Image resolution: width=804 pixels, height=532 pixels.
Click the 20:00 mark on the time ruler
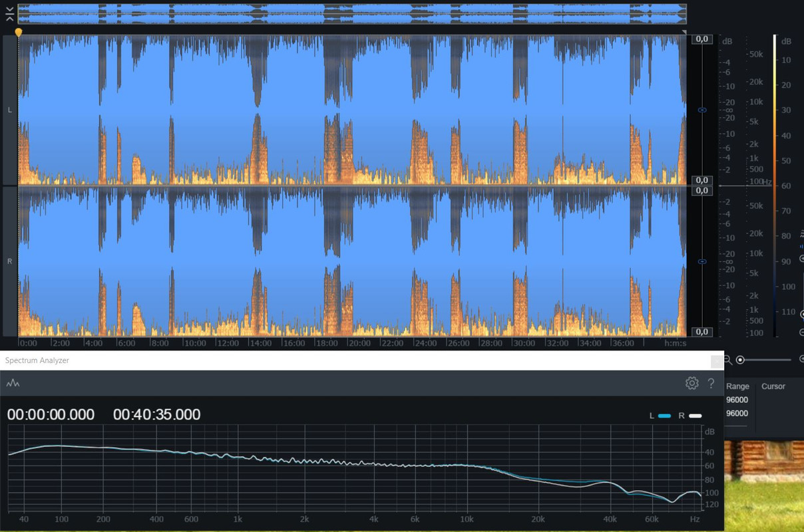[359, 343]
